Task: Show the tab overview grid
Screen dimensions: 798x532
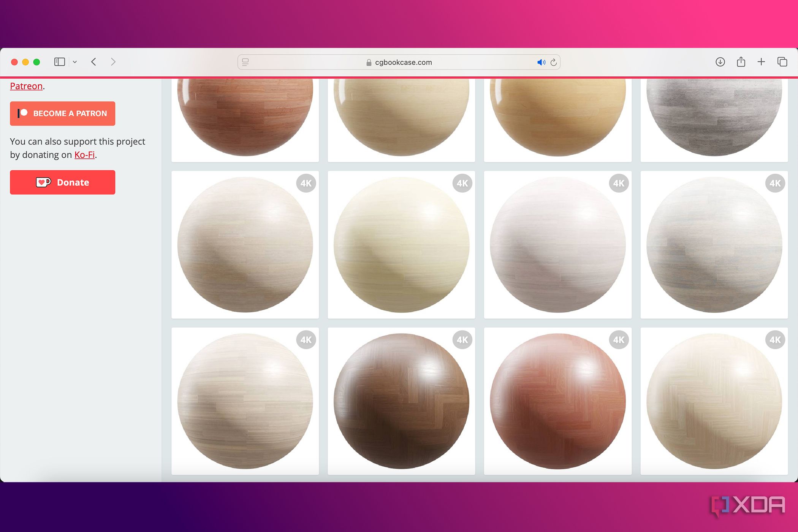Action: (782, 62)
